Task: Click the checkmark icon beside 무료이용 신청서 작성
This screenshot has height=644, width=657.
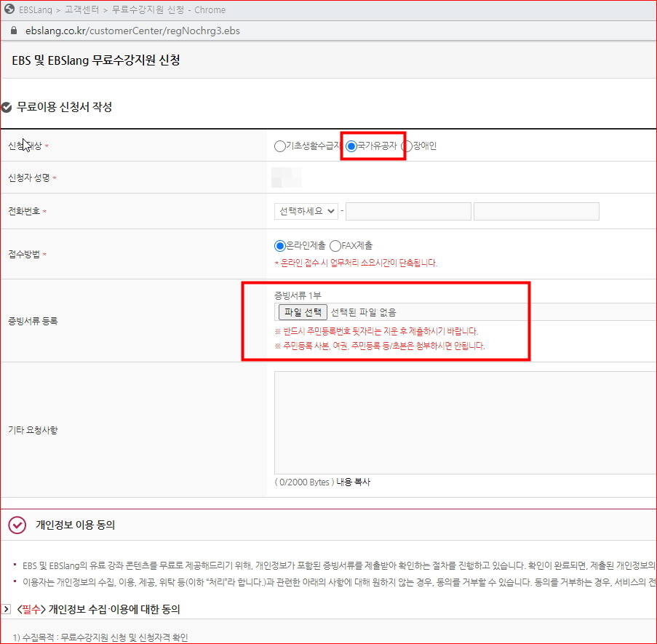Action: [x=7, y=108]
